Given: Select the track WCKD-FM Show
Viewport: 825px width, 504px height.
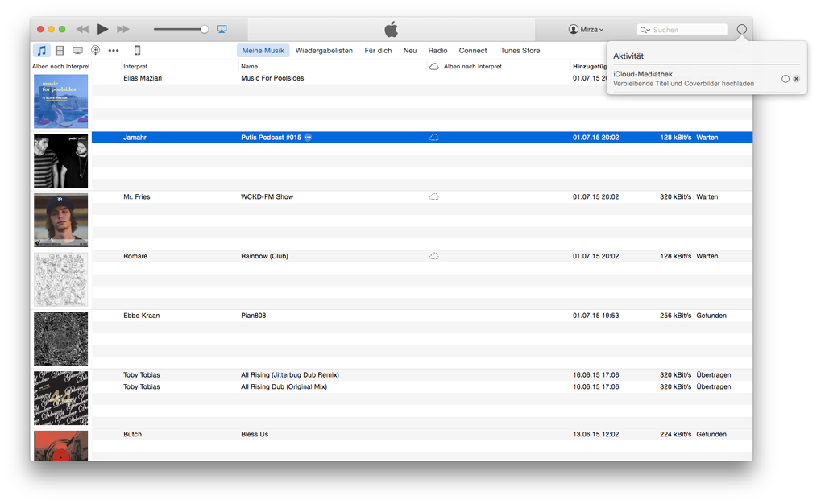Looking at the screenshot, I should [x=267, y=197].
